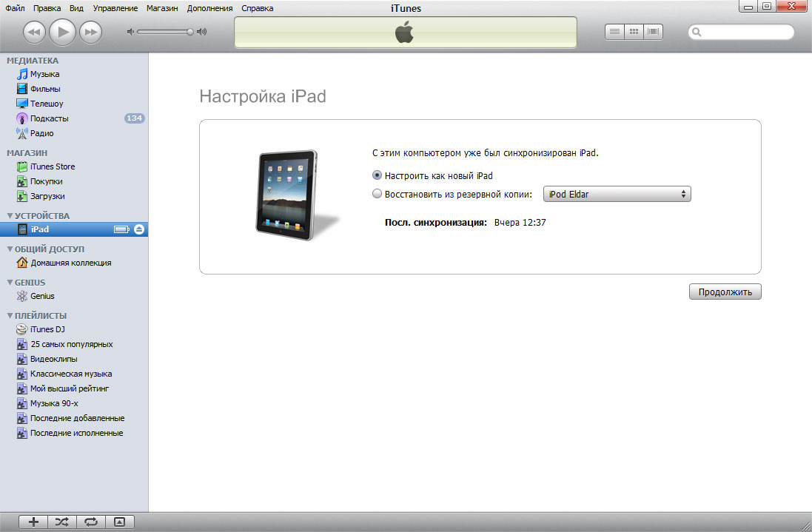Screen dimensions: 812x532
Task: Open Домашняя коллекция home sharing icon
Action: coord(21,263)
